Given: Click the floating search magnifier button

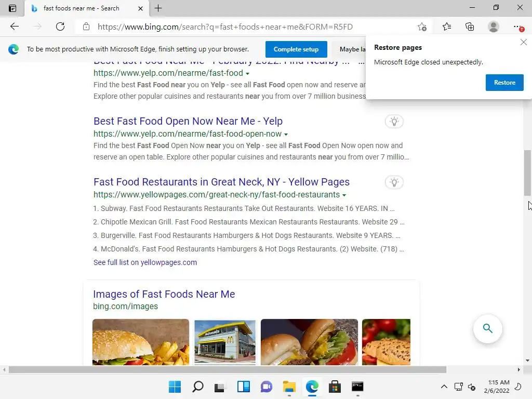Looking at the screenshot, I should (x=487, y=328).
